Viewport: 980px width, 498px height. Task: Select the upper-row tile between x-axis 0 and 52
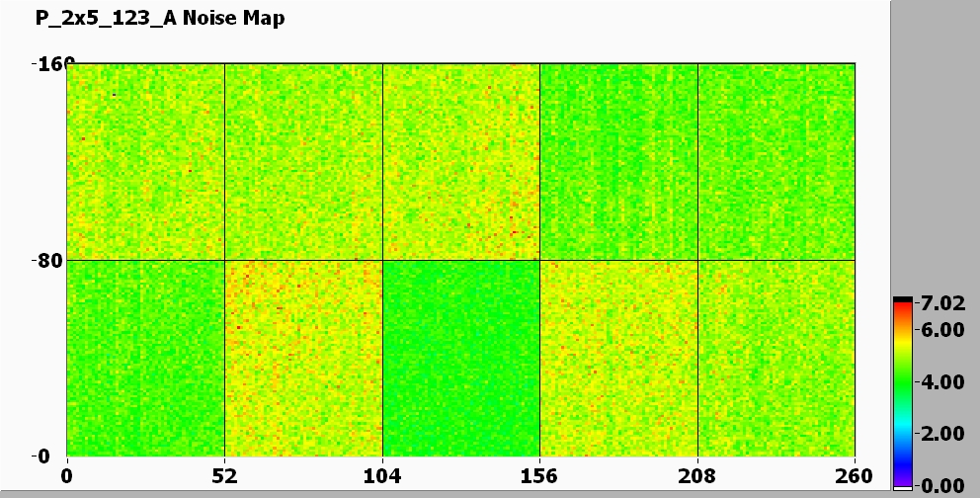click(145, 162)
